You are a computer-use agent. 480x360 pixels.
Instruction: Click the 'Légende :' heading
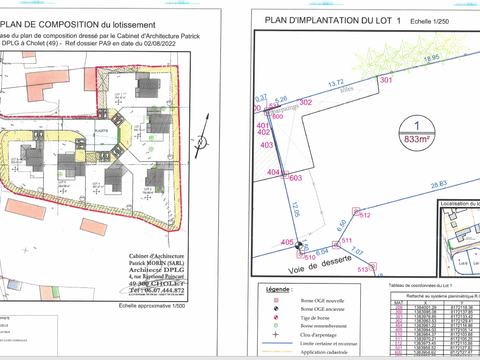pos(279,289)
